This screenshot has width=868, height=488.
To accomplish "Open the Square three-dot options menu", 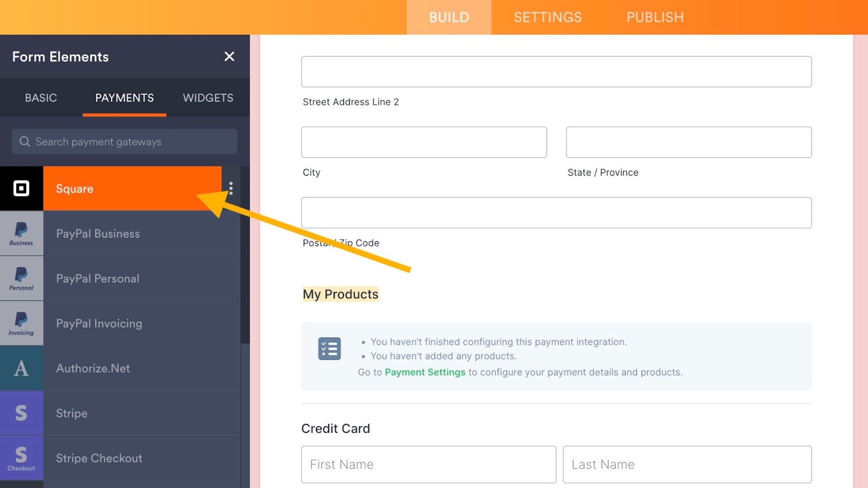I will (x=231, y=188).
